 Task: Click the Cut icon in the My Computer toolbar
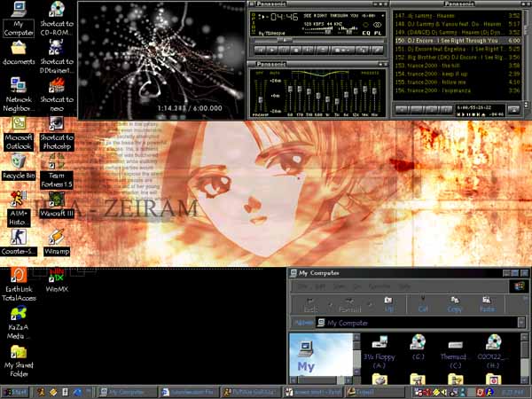[x=423, y=303]
